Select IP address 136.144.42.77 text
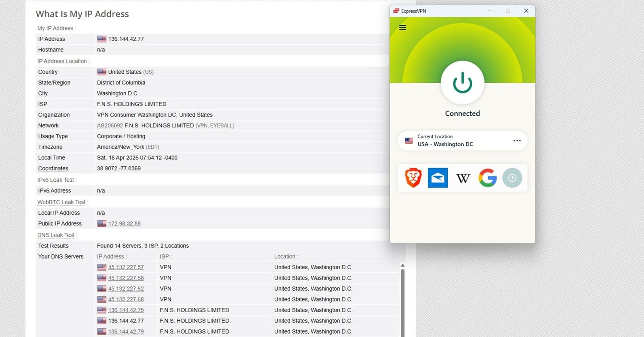 pyautogui.click(x=126, y=39)
